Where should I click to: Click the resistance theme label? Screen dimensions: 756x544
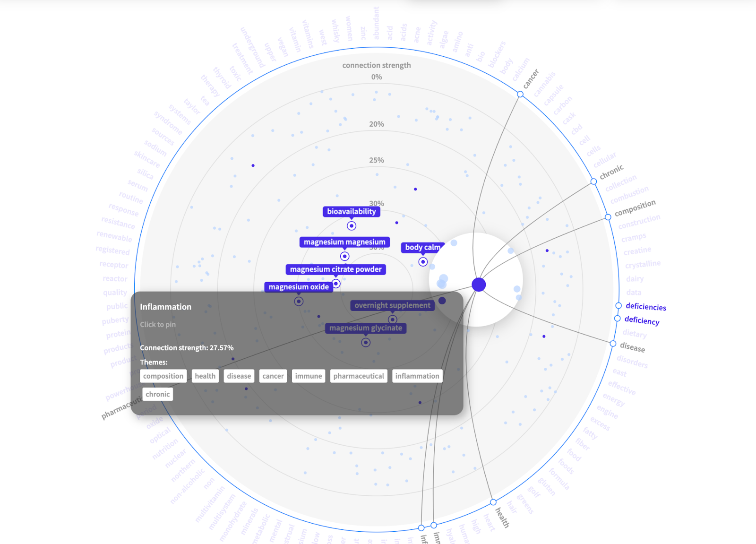pyautogui.click(x=118, y=222)
